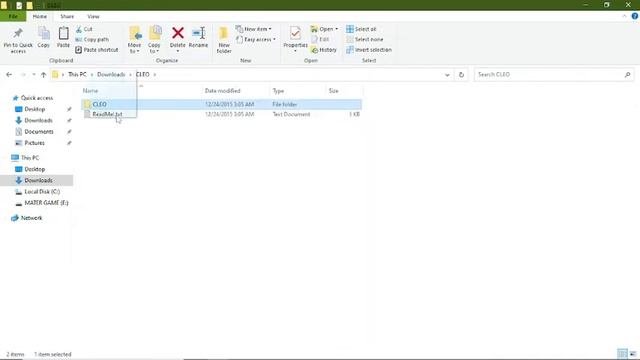This screenshot has height=360, width=640.
Task: Click the search magnifier icon
Action: coord(627,74)
